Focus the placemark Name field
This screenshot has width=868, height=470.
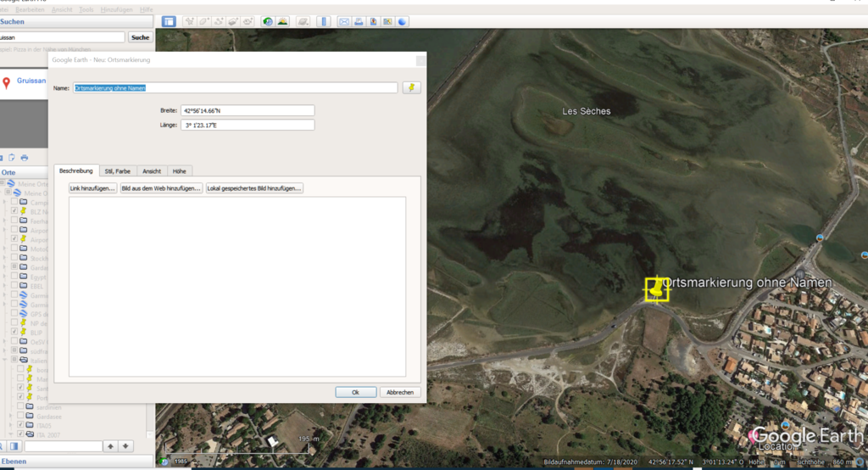(x=236, y=87)
